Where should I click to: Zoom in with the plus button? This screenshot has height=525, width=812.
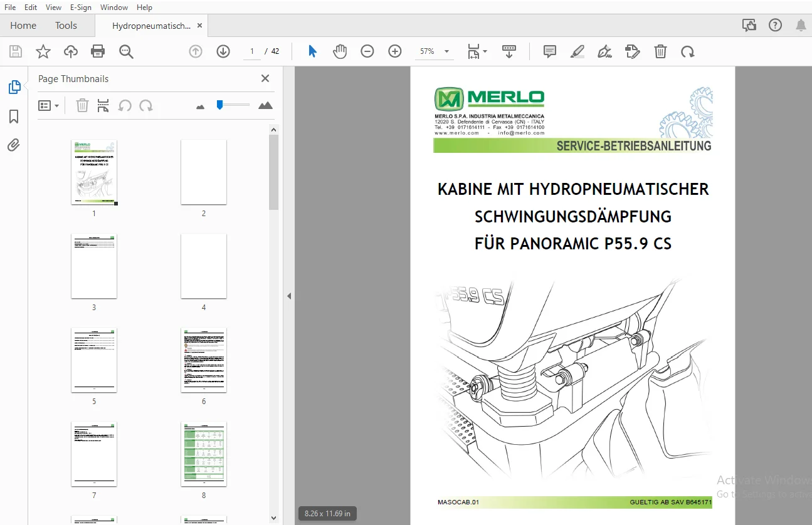(395, 51)
